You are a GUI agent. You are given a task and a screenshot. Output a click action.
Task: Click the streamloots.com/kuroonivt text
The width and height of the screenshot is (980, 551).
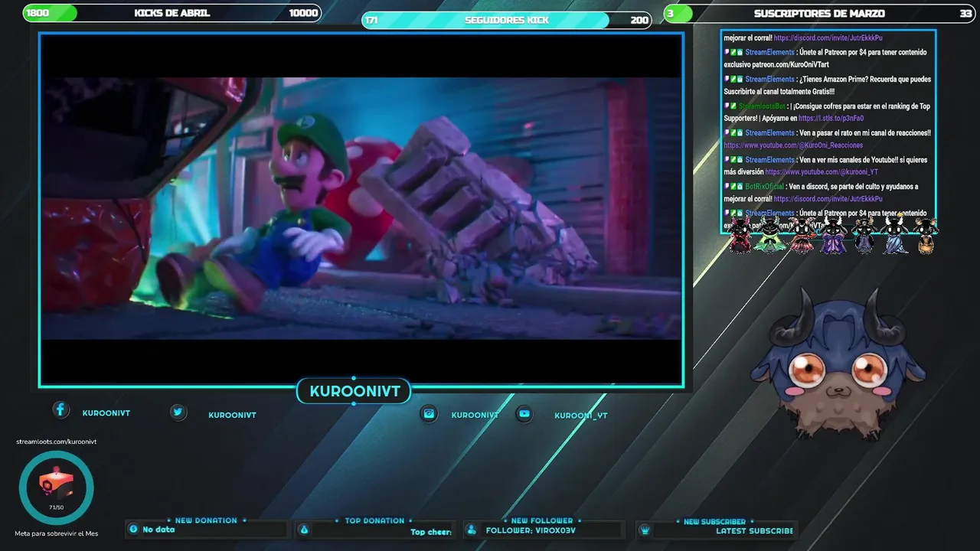(56, 442)
